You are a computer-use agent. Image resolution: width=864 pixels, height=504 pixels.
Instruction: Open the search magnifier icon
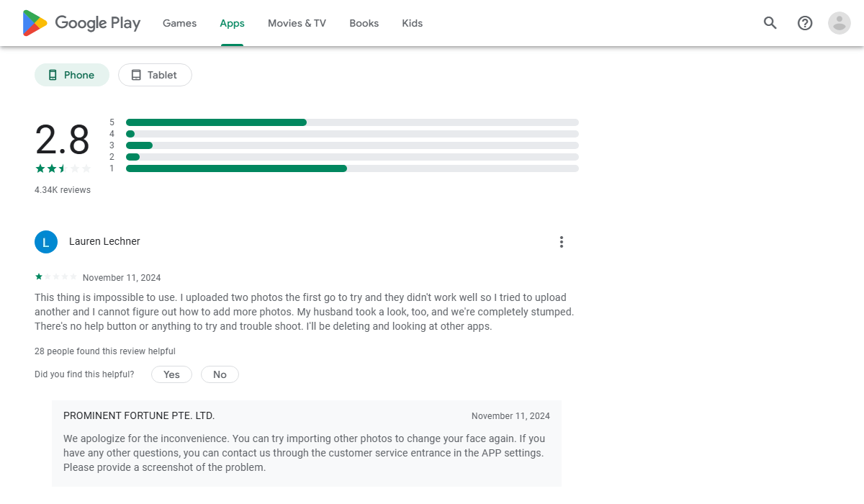pos(770,23)
